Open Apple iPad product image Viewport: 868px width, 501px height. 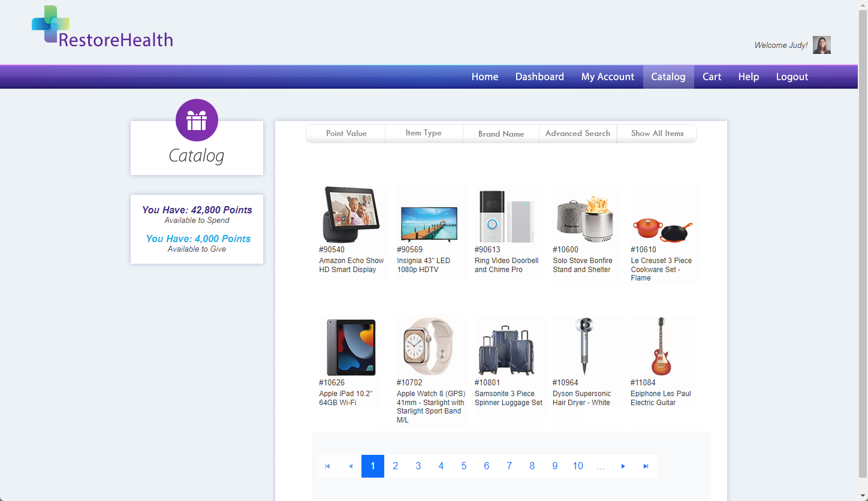351,348
